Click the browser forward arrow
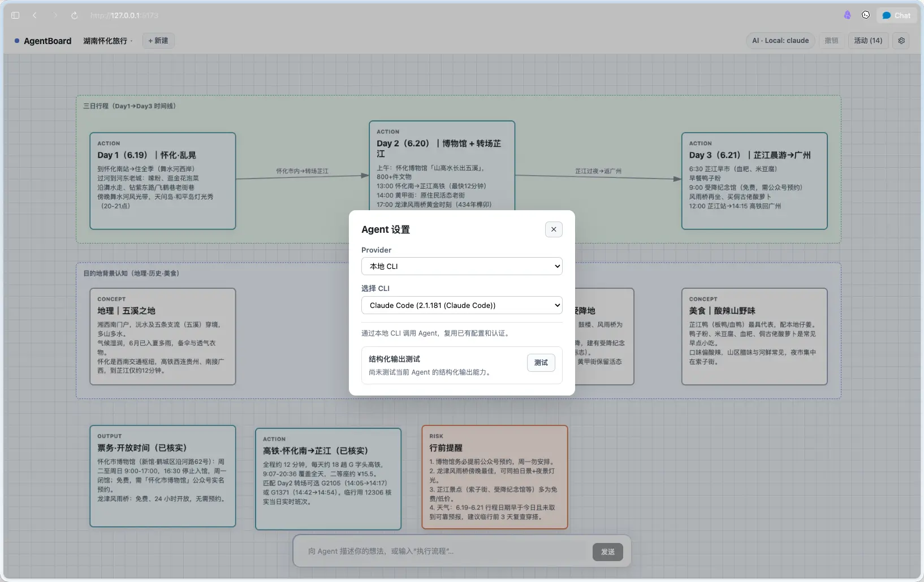Viewport: 924px width, 582px height. [55, 15]
